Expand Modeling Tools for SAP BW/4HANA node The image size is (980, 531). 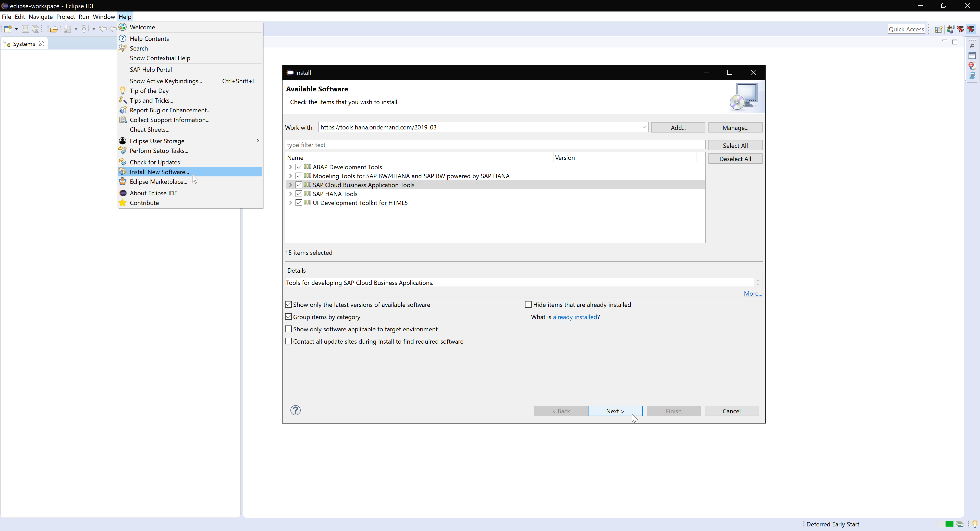tap(291, 176)
